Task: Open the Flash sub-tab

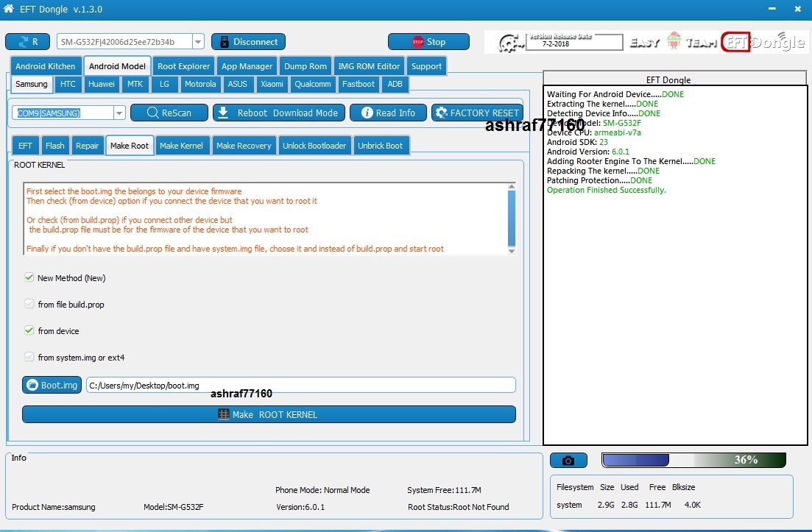Action: pos(55,146)
